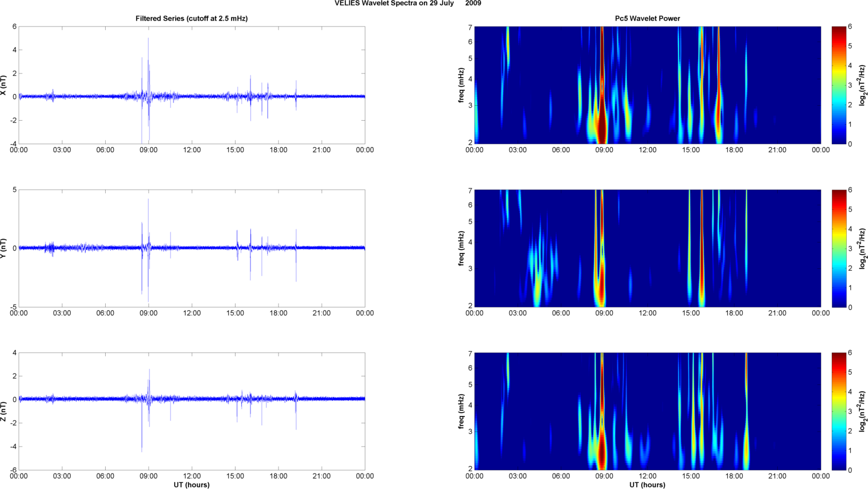Click the 'Y (nT)' axis label
The height and width of the screenshot is (489, 868).
point(4,248)
